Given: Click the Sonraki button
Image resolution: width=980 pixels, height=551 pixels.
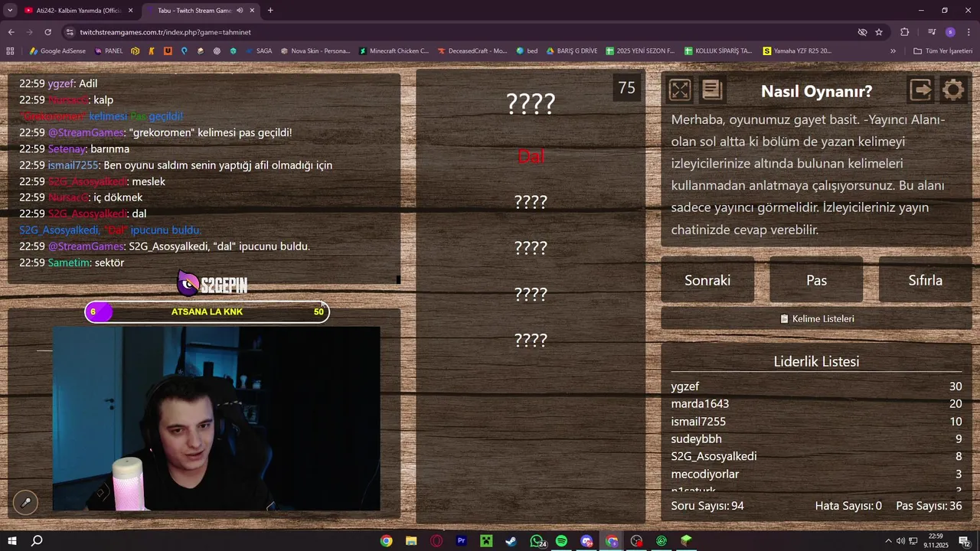Looking at the screenshot, I should (x=707, y=280).
